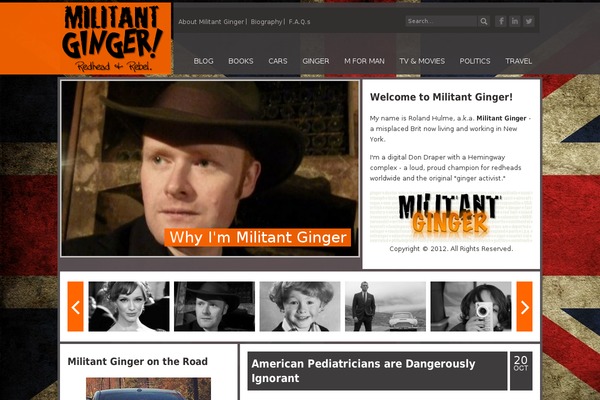Open About Militant Ginger link
Viewport: 600px width, 400px height.
click(x=211, y=22)
